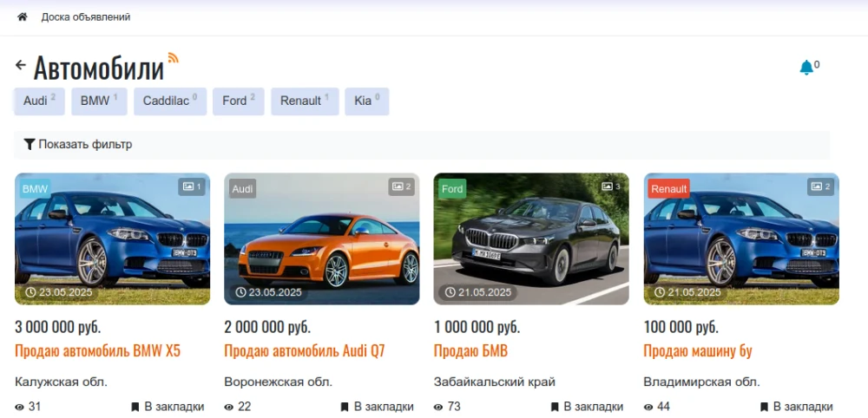Go to the home page icon
Image resolution: width=868 pixels, height=418 pixels.
[x=23, y=17]
